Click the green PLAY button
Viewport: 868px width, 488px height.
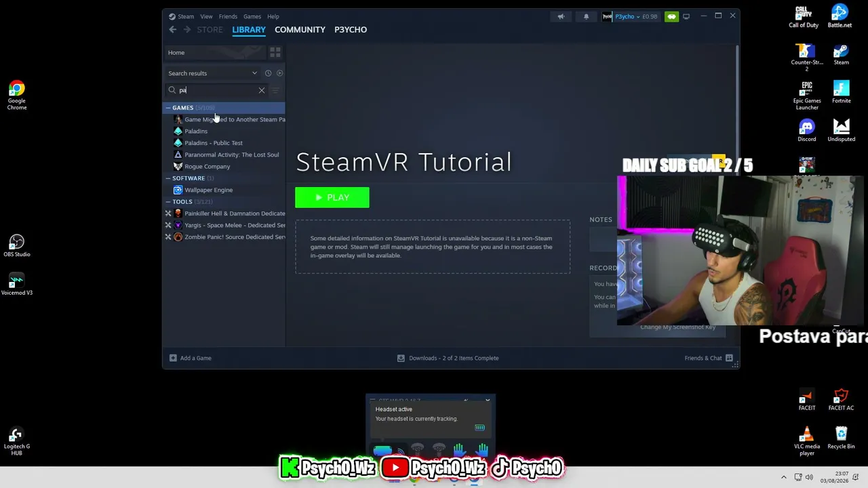(x=332, y=197)
